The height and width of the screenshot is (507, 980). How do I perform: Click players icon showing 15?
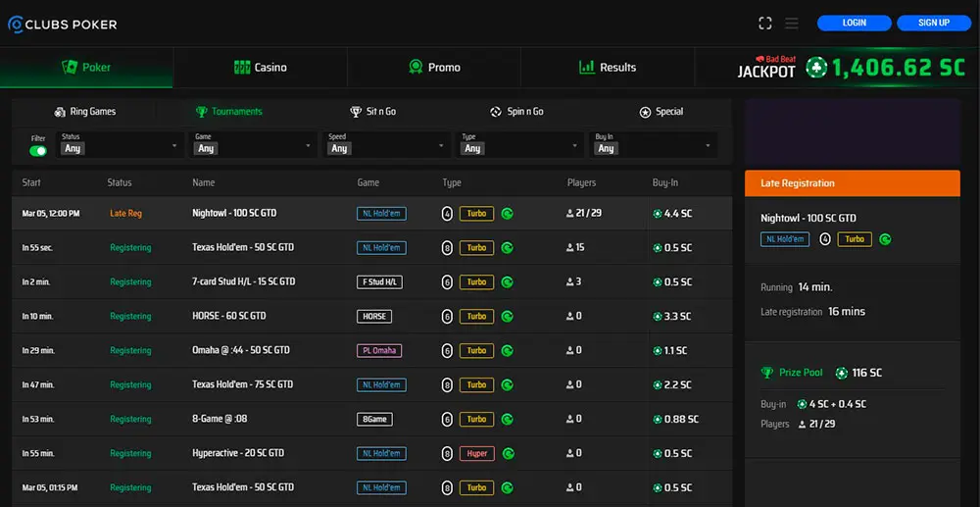pos(570,248)
